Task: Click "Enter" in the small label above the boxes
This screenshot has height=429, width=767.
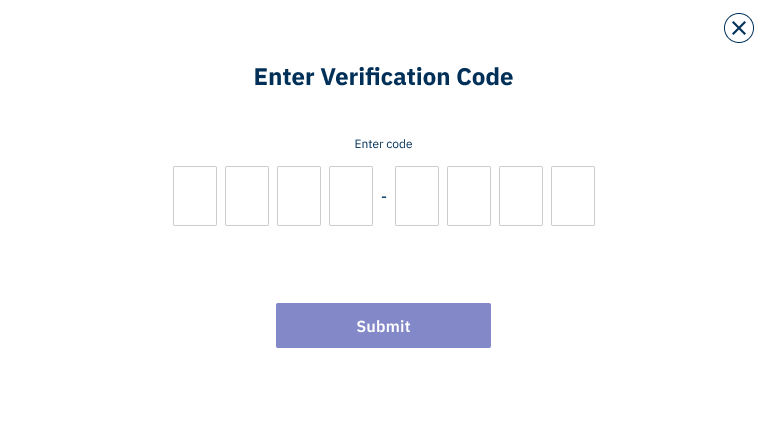Action: point(368,144)
